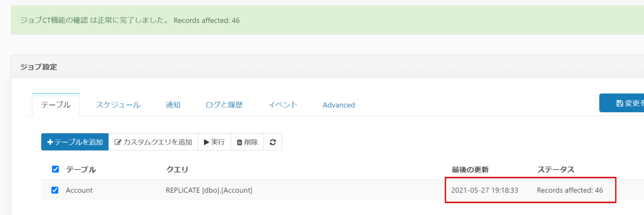Click the Records affected: 46 status cell
The image size is (644, 215).
click(x=570, y=190)
